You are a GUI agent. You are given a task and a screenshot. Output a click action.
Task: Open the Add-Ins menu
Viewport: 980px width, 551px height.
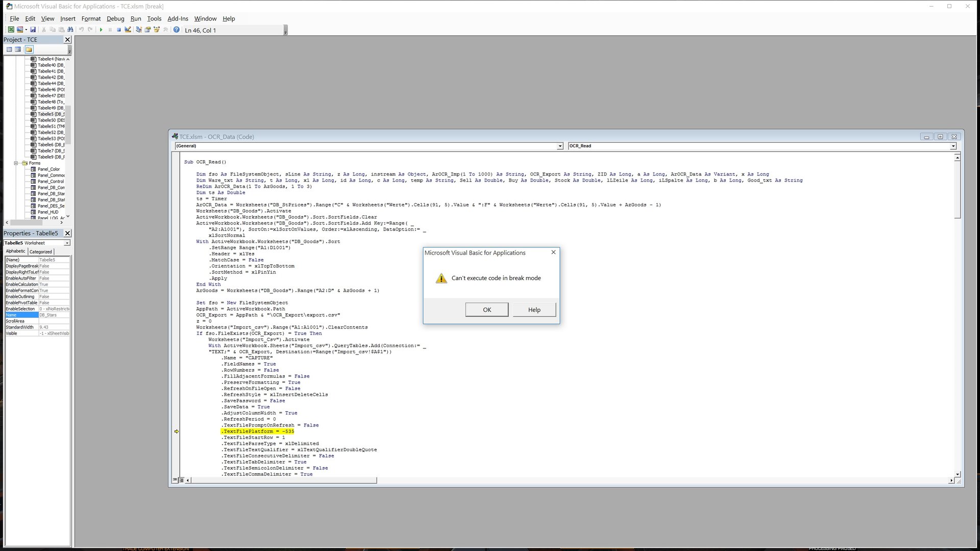point(178,18)
